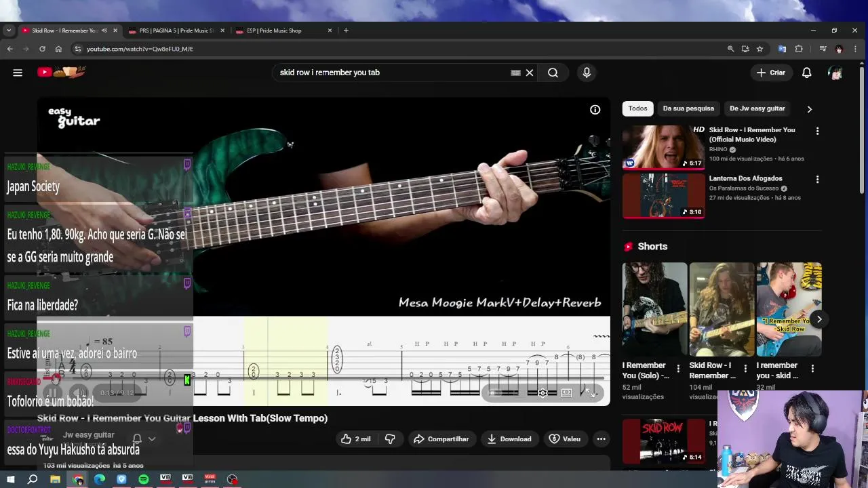Image resolution: width=868 pixels, height=488 pixels.
Task: Select the Todos filter chip
Action: [637, 108]
